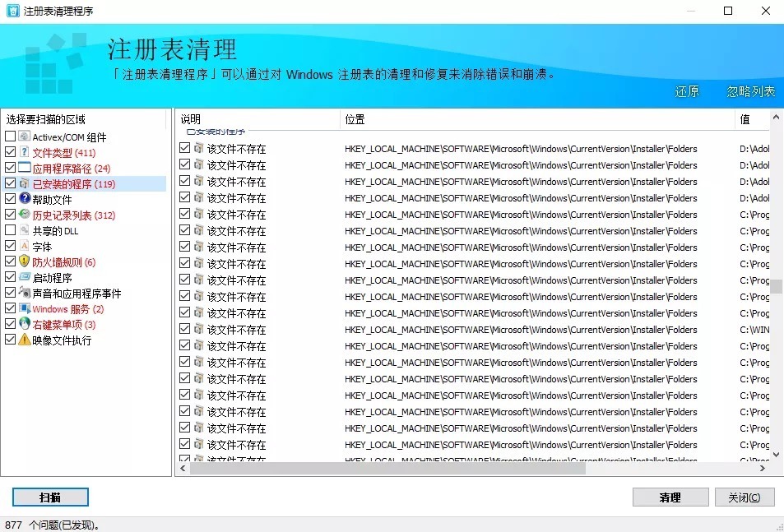Click status text 877 个问题(已发现)
Screen dimensions: 784x532
[x=52, y=525]
